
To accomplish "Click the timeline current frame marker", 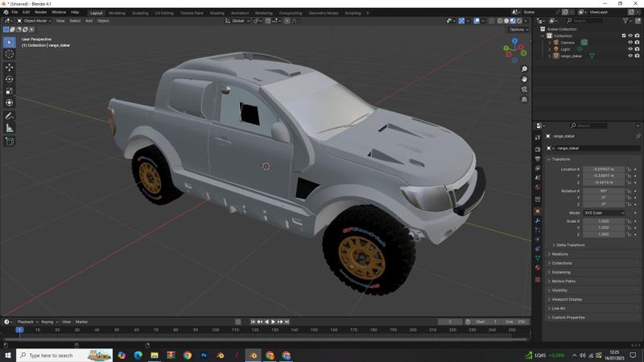I will point(19,330).
